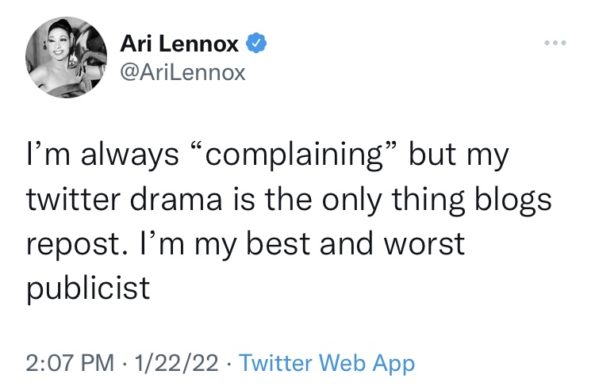Image resolution: width=595 pixels, height=386 pixels.
Task: Open the three-dot more options menu
Action: point(555,43)
